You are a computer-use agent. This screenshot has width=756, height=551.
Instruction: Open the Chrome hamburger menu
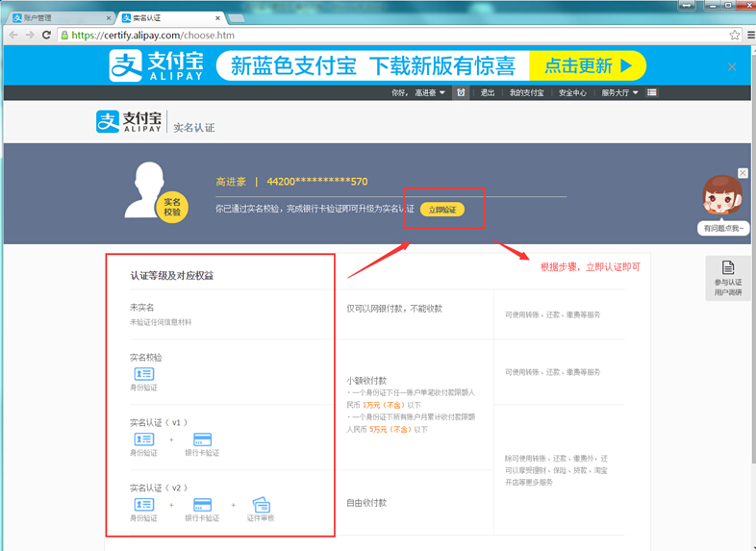(x=750, y=36)
